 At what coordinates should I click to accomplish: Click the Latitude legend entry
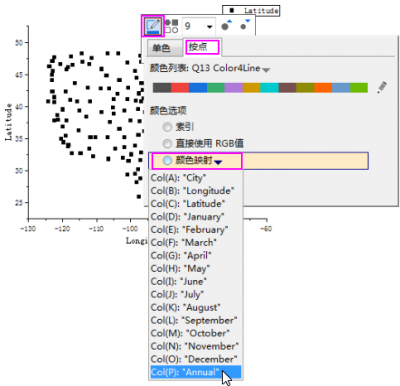(x=251, y=10)
